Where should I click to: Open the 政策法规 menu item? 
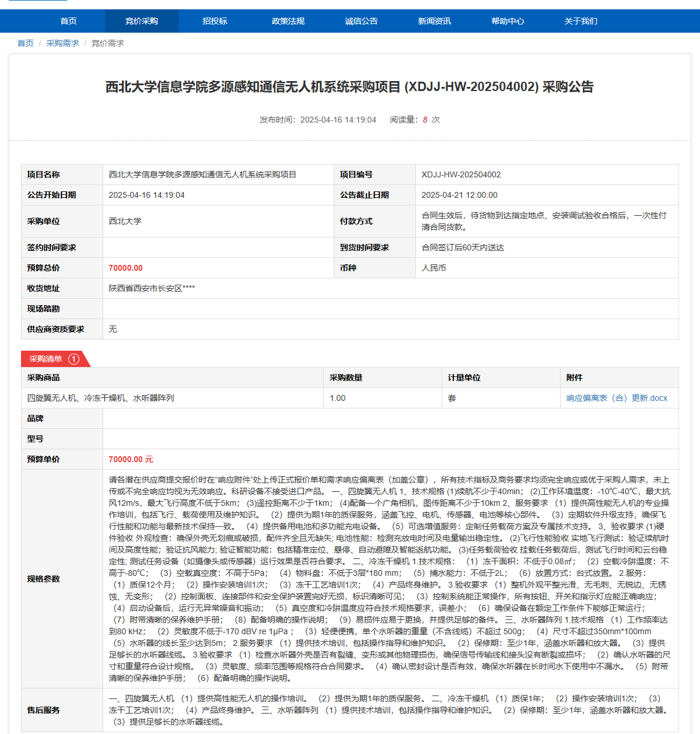288,21
